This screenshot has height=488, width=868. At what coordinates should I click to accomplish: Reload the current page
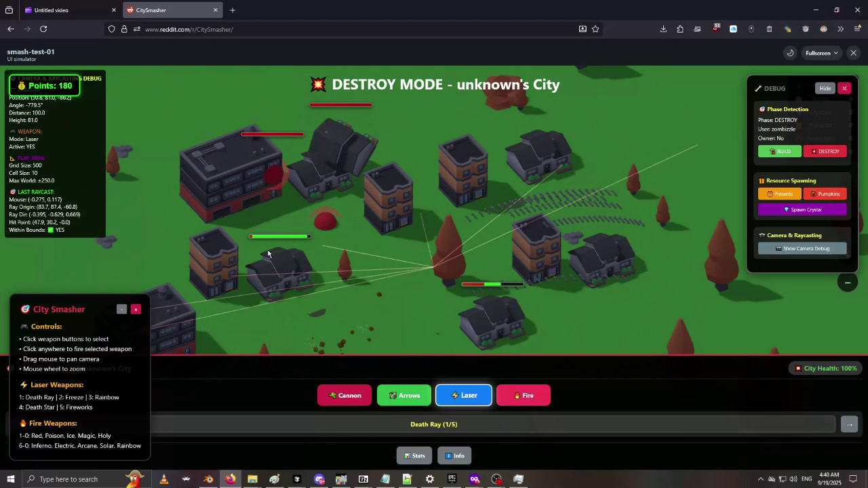[43, 29]
